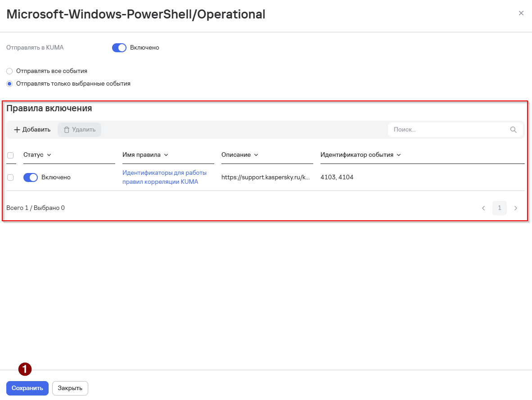Click the search magnifier icon

(513, 130)
